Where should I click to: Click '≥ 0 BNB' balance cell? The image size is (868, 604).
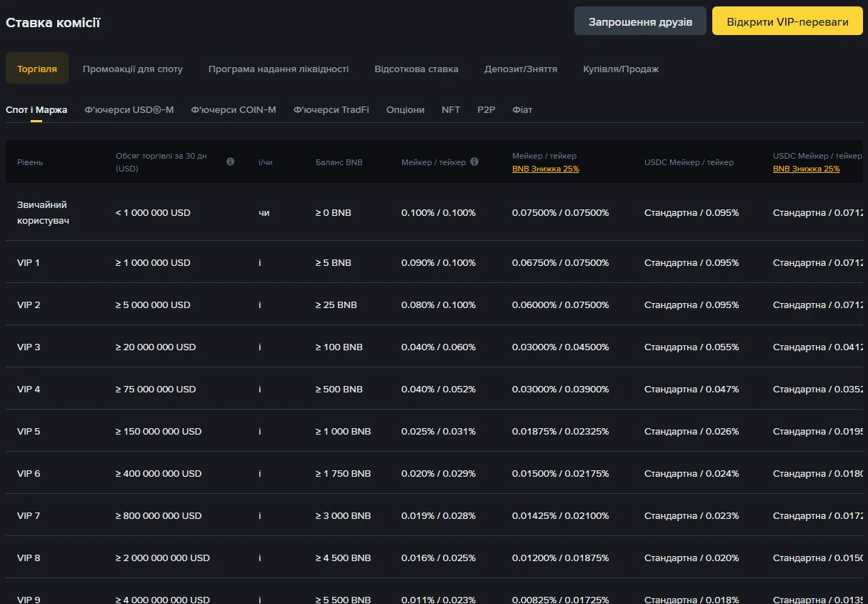(x=334, y=212)
